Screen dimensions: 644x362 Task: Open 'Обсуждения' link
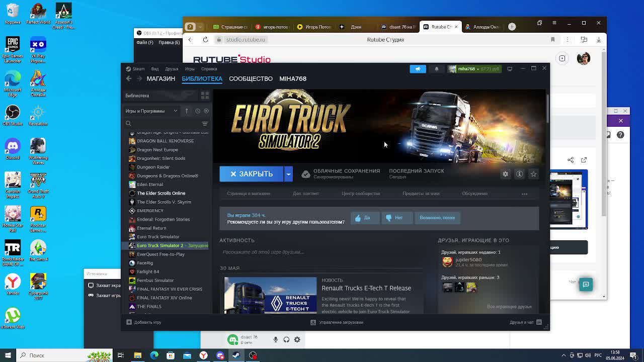(x=474, y=194)
